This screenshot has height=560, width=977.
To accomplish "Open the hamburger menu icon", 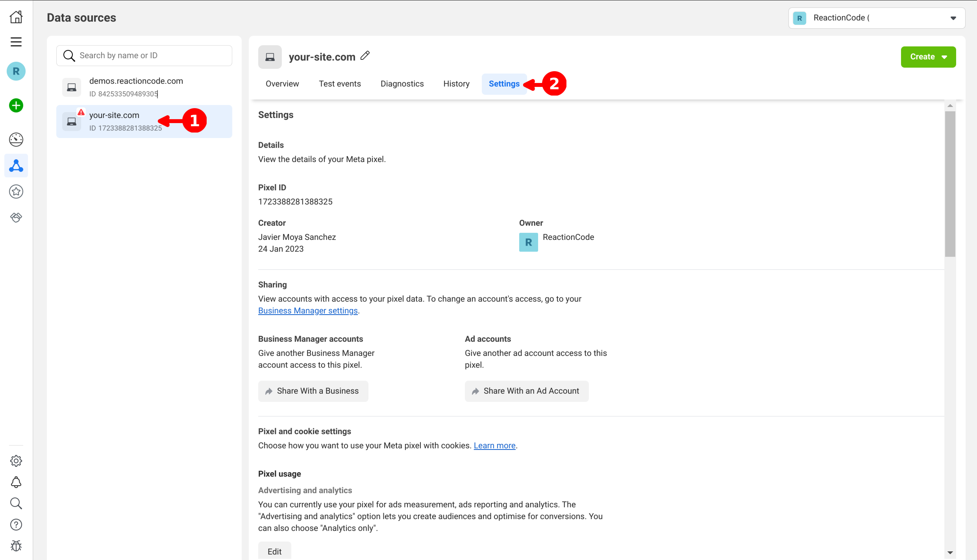I will (16, 41).
